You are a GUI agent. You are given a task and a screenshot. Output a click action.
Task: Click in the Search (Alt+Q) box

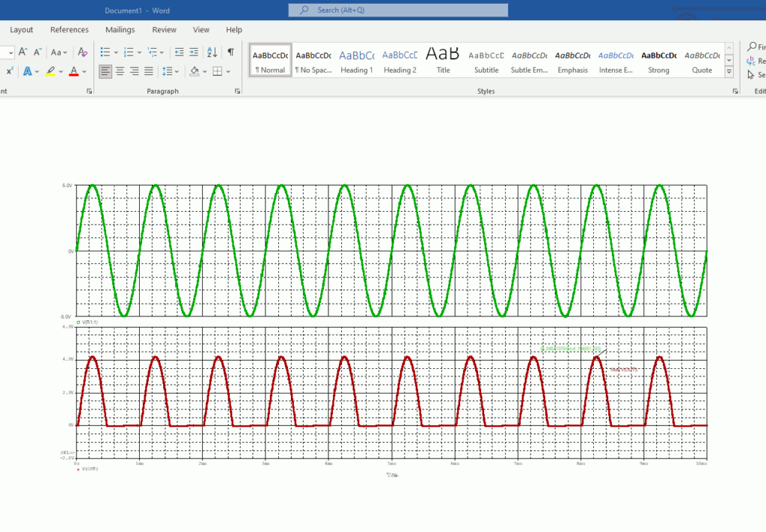[398, 10]
